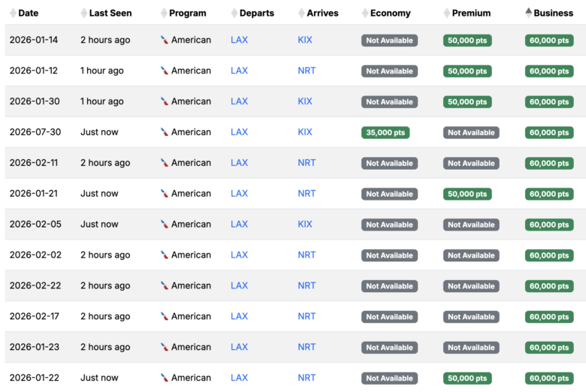Select 50,000 pts Premium on 2026-01-21

coord(467,194)
